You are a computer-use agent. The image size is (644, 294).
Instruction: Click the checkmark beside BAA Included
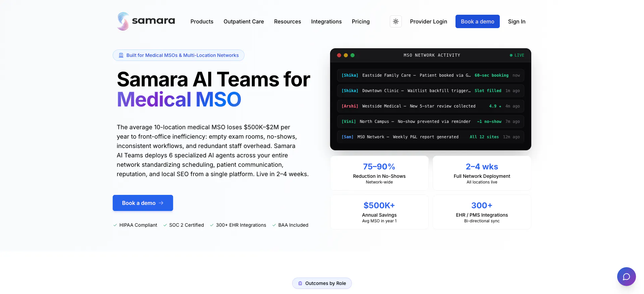point(274,225)
